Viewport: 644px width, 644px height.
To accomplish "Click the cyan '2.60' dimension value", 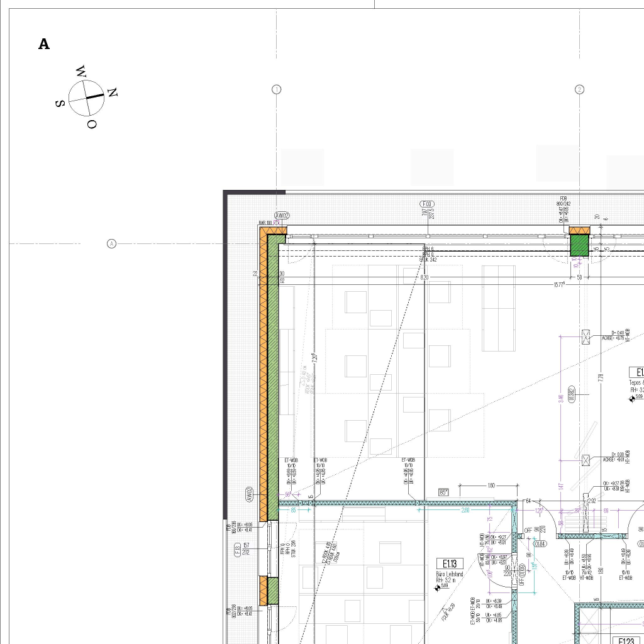I will 465,510.
